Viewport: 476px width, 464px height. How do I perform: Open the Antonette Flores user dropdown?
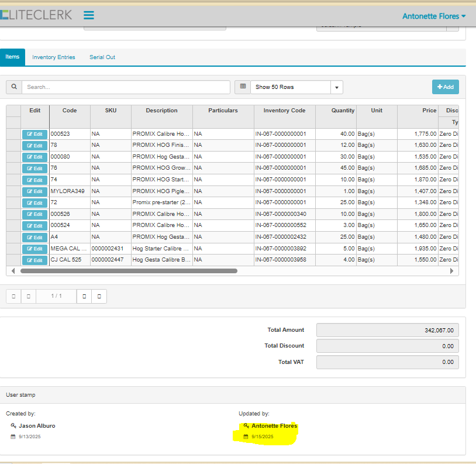click(434, 16)
